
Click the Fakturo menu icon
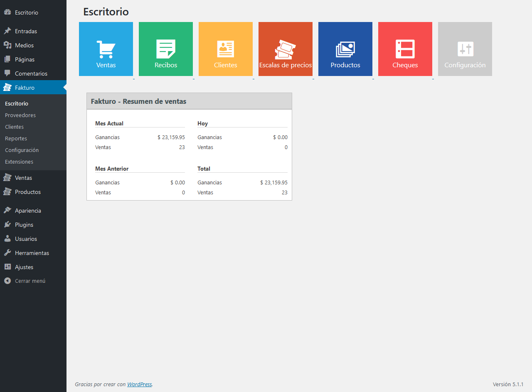(7, 88)
